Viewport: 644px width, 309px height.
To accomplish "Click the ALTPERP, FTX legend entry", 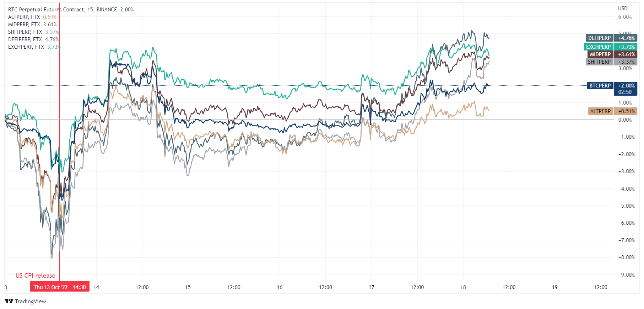I will (x=24, y=17).
